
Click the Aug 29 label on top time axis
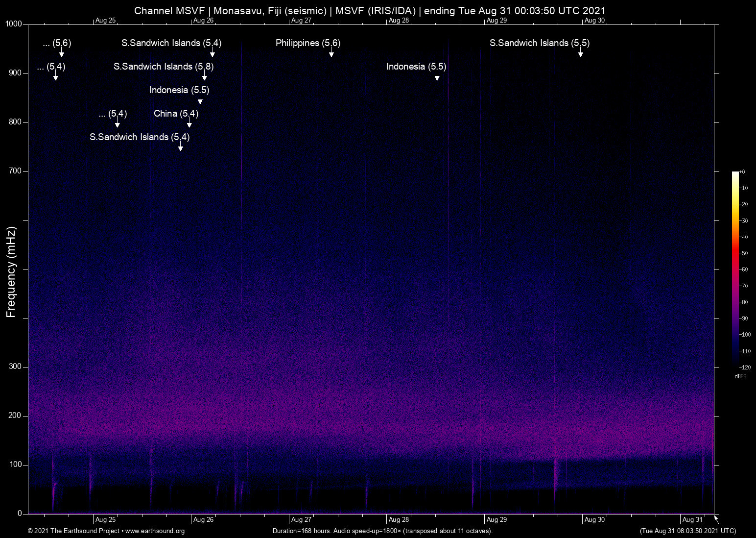(496, 21)
